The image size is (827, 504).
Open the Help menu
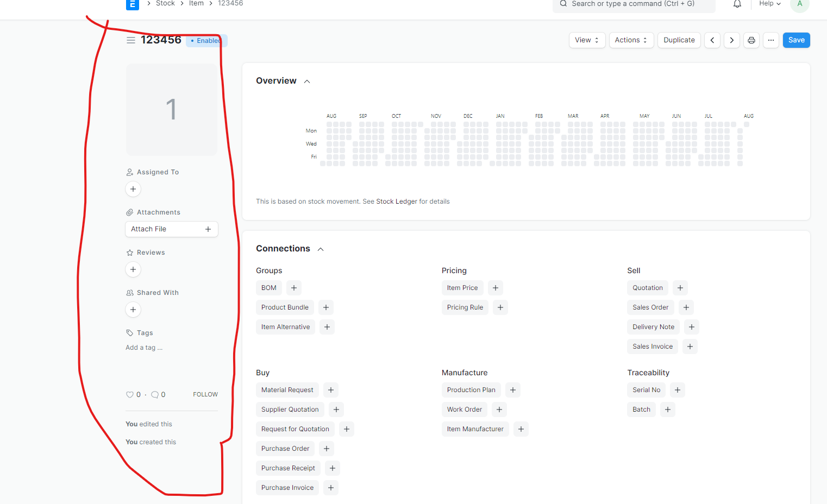pyautogui.click(x=769, y=4)
